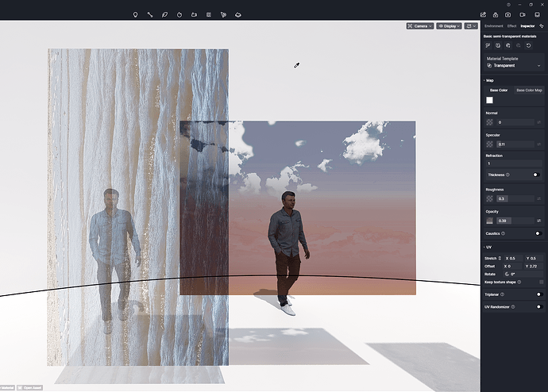Click the path tool icon beside the light bulb
The image size is (548, 392).
tap(149, 14)
